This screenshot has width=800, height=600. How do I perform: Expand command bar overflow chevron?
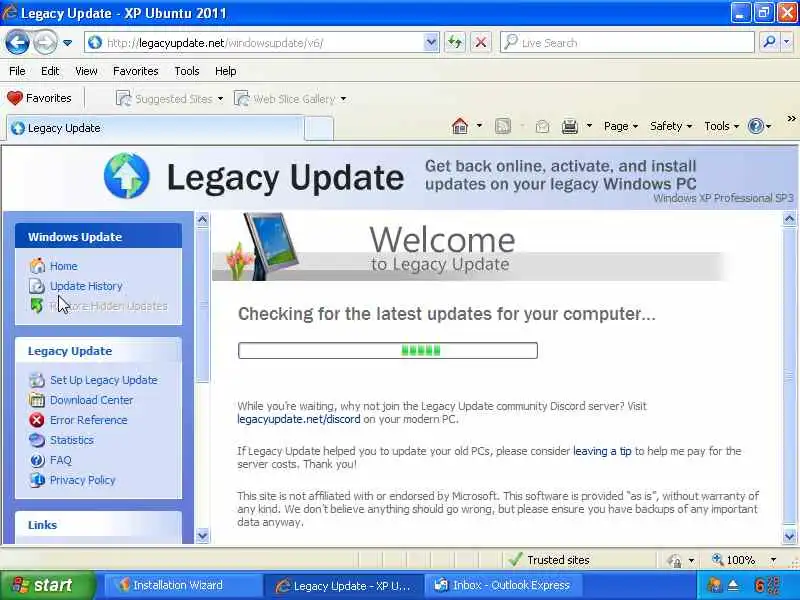(x=791, y=119)
